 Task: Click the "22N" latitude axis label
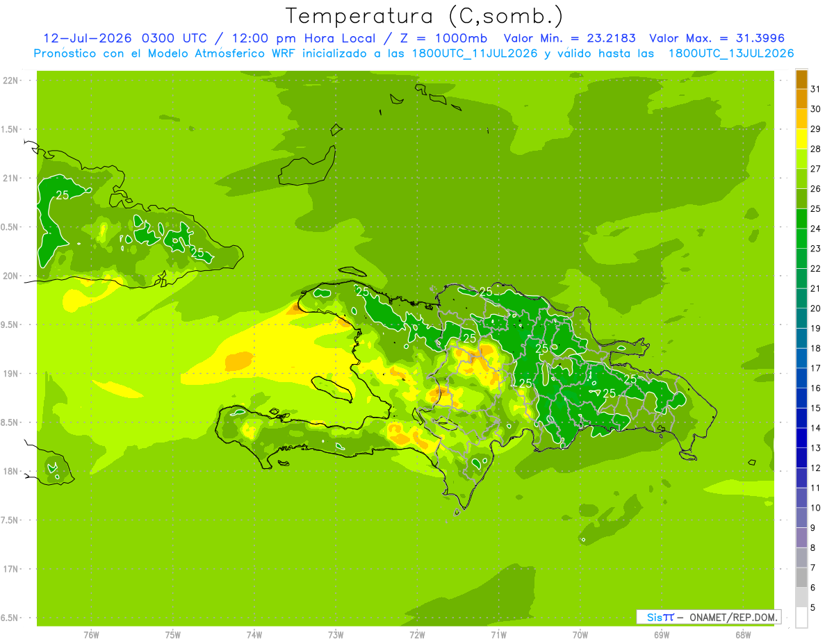(10, 81)
